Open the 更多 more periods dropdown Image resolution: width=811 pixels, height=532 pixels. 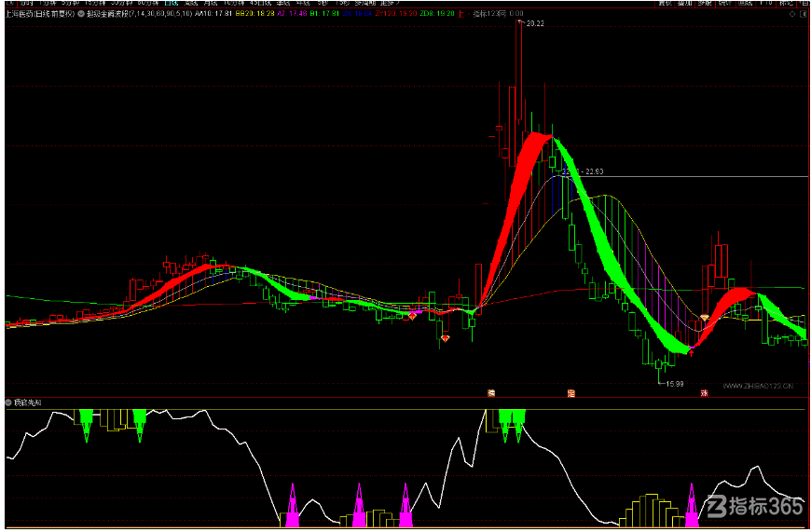click(x=390, y=3)
